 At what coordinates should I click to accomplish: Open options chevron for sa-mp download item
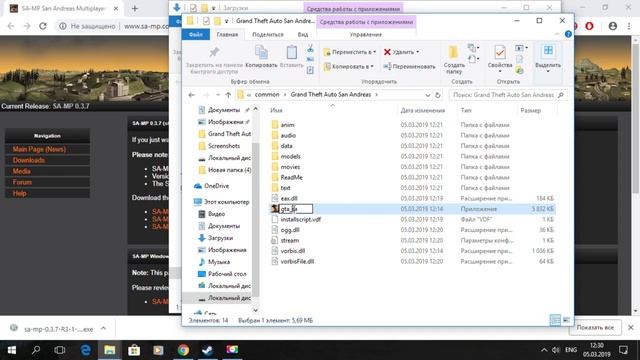coord(103,328)
